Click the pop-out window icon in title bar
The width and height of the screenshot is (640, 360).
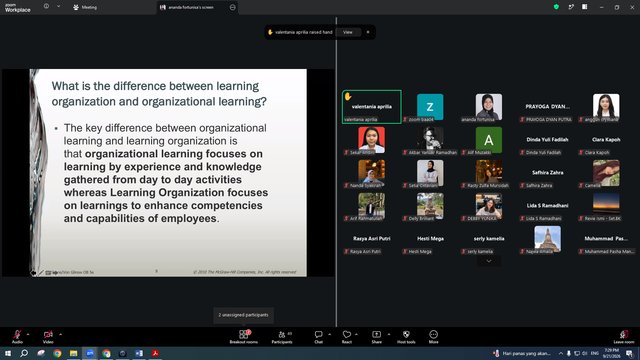(x=571, y=7)
